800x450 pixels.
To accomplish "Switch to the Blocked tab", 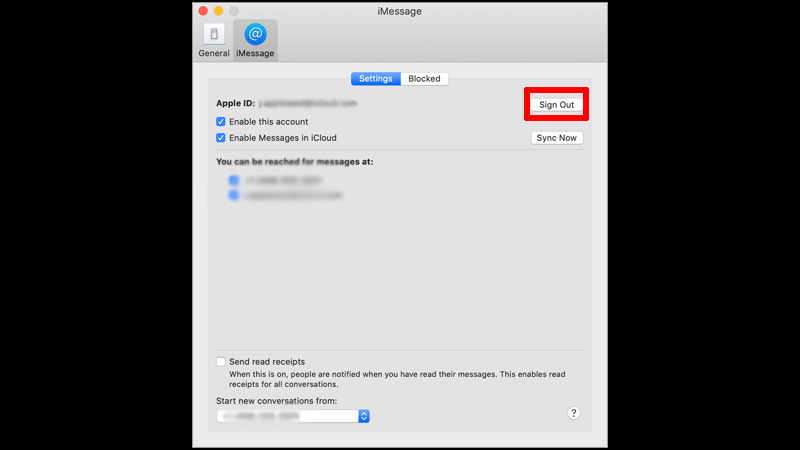I will coord(424,79).
